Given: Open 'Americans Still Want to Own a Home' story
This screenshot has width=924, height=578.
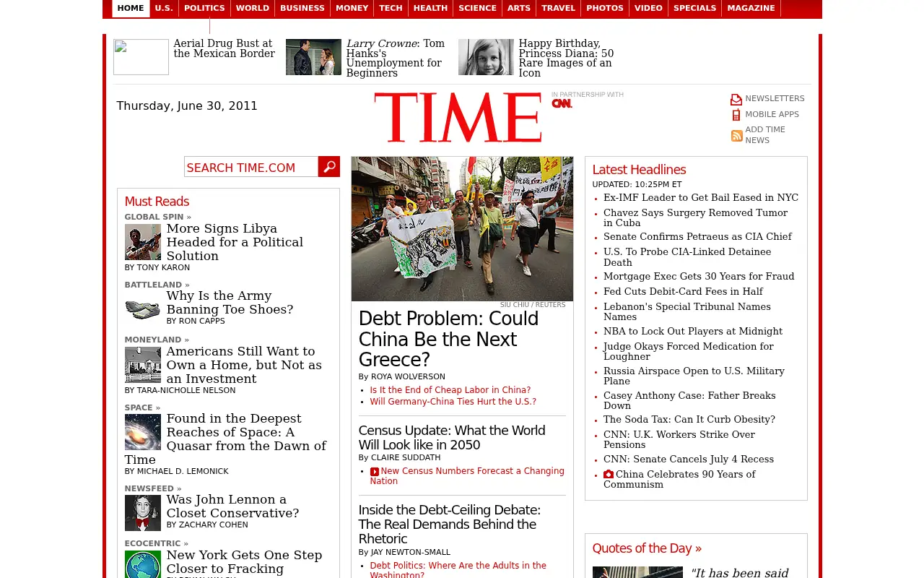Looking at the screenshot, I should [x=244, y=365].
